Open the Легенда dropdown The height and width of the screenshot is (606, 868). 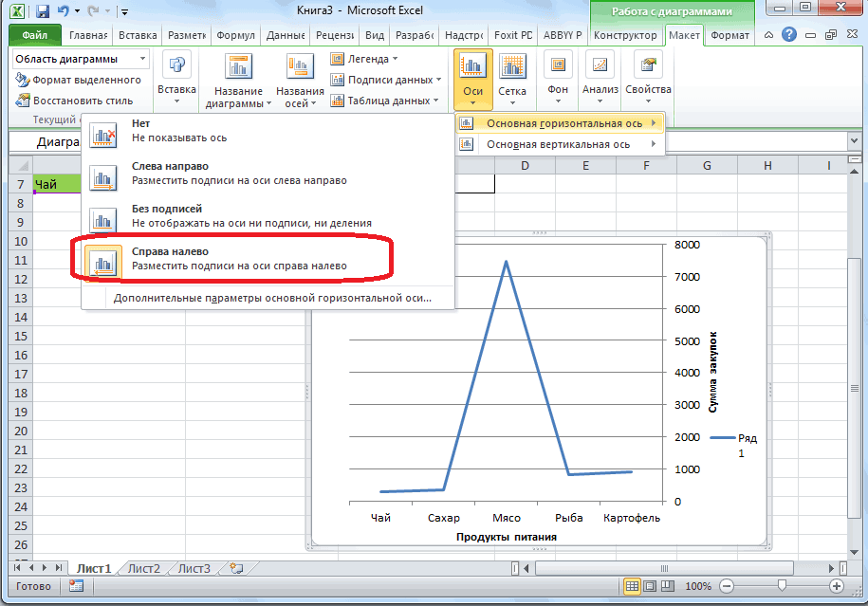[366, 59]
